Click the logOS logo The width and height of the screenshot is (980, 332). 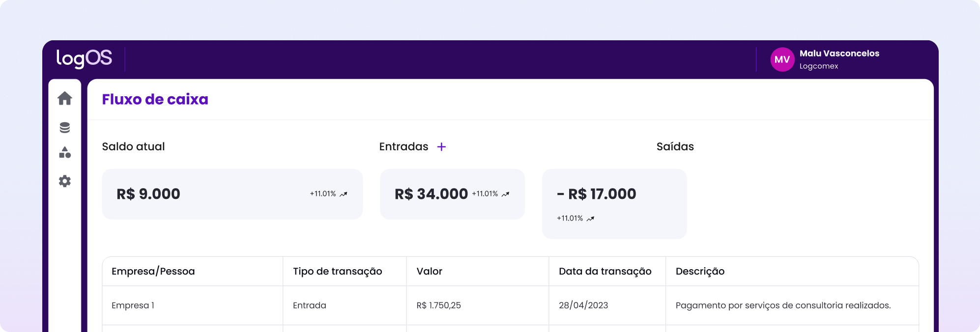(84, 58)
